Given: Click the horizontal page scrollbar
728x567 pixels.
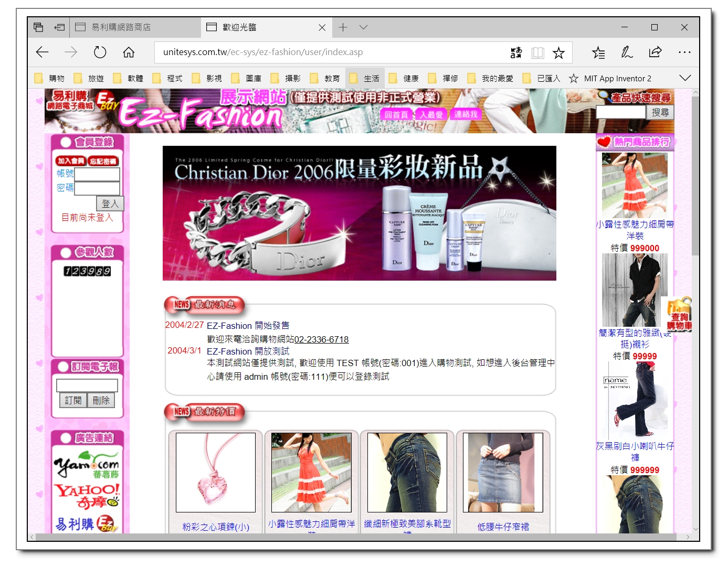Looking at the screenshot, I should [x=355, y=537].
